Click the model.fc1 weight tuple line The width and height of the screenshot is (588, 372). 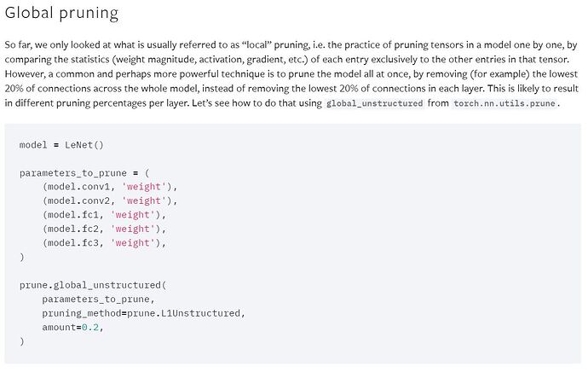(x=104, y=215)
